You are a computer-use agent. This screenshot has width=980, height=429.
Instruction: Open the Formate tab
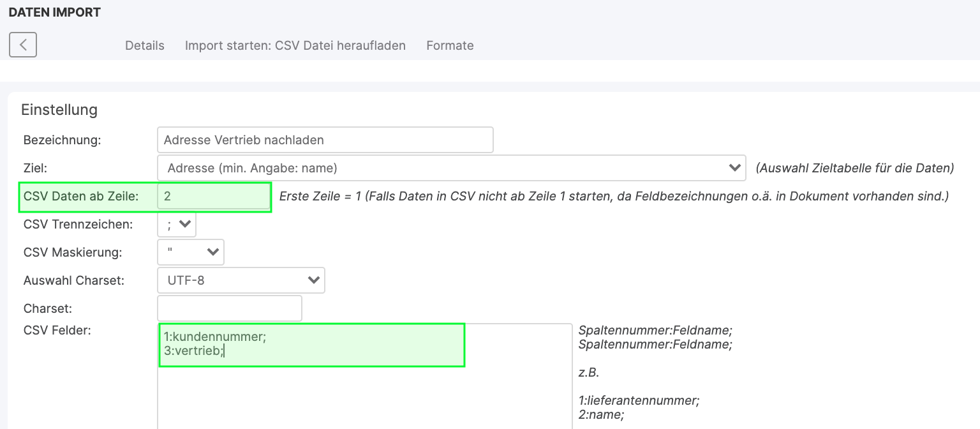click(x=450, y=46)
